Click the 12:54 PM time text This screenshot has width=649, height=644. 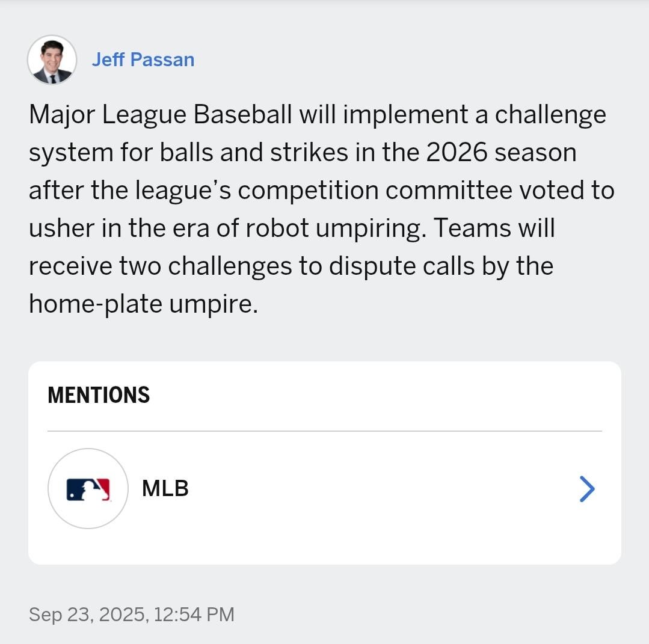(194, 615)
